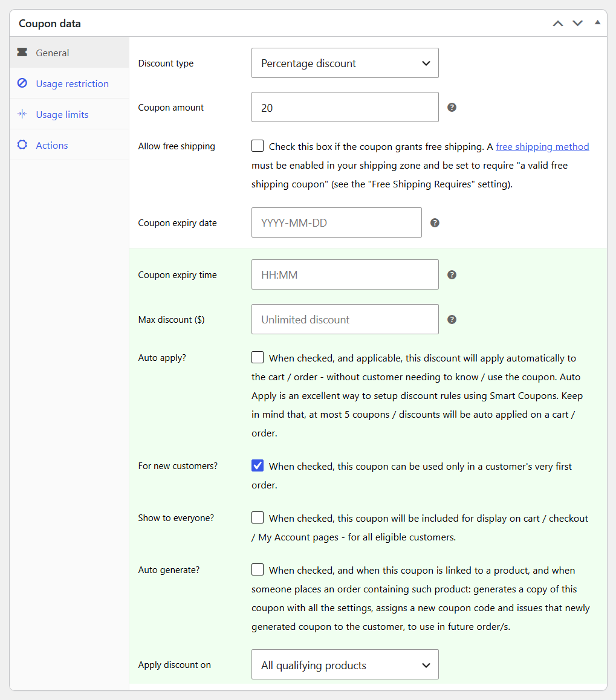
Task: Tick the Auto apply checkbox
Action: click(x=258, y=357)
